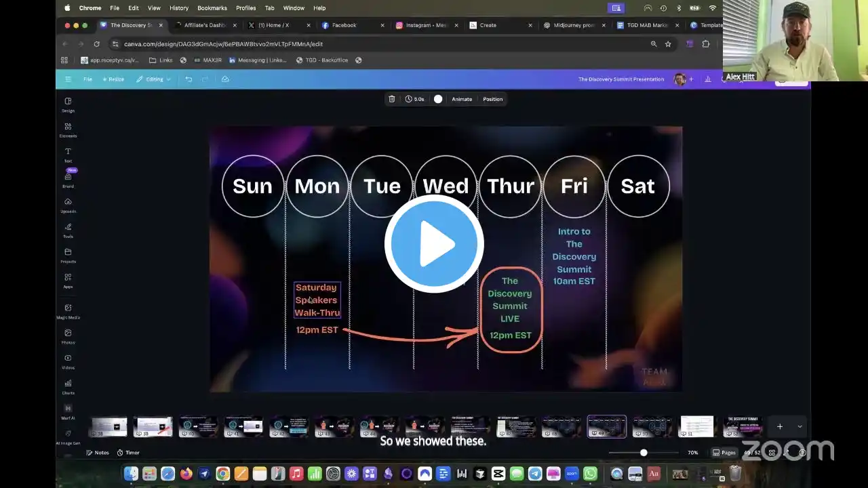Expand the page strip options chevron
Image resolution: width=868 pixels, height=488 pixels.
pyautogui.click(x=800, y=426)
